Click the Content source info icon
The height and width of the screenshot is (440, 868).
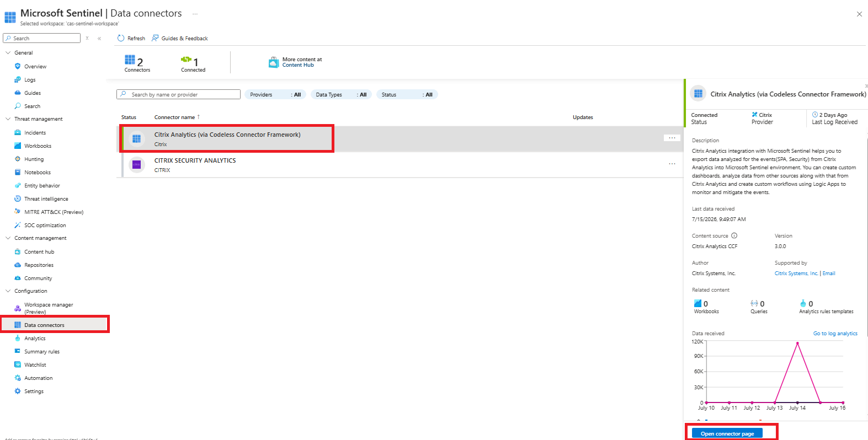pyautogui.click(x=734, y=235)
